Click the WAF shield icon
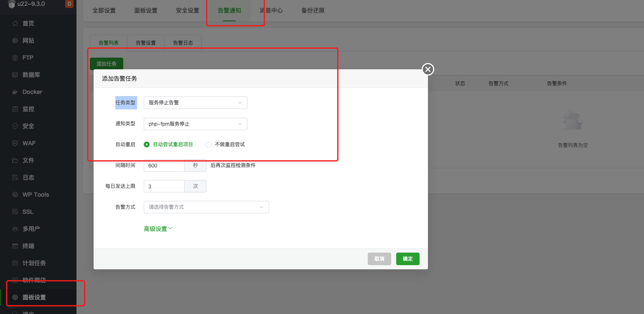This screenshot has width=644, height=314. point(15,143)
